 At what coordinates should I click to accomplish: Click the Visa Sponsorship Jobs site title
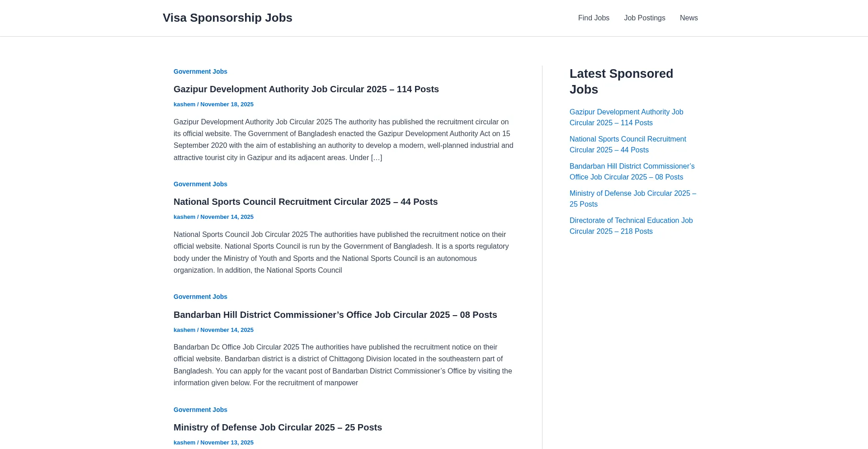227,18
